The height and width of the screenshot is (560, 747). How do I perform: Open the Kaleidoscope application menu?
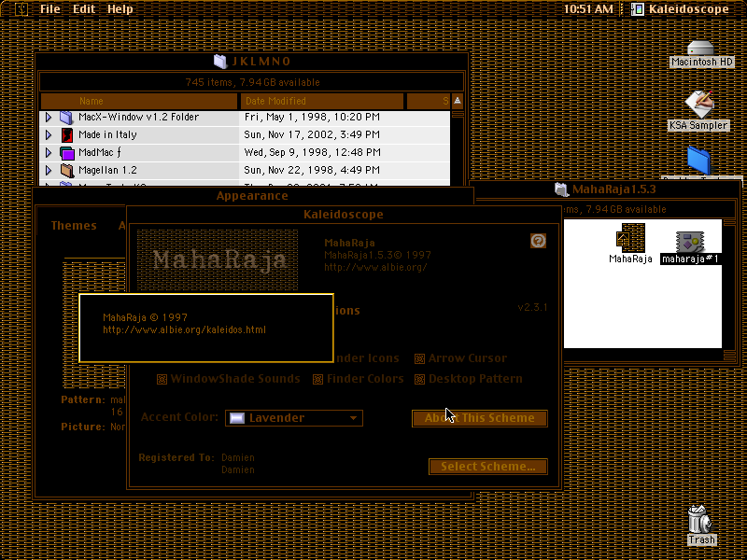click(x=681, y=9)
